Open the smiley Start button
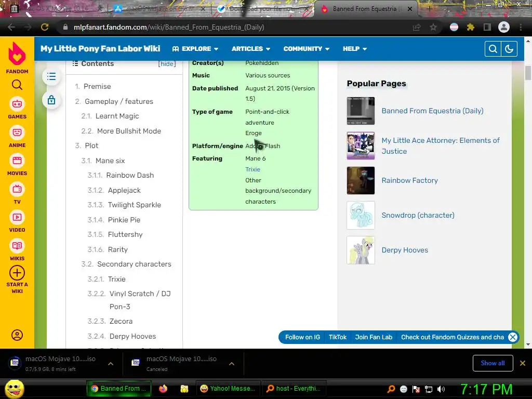Viewport: 532px width, 399px height. coord(15,389)
